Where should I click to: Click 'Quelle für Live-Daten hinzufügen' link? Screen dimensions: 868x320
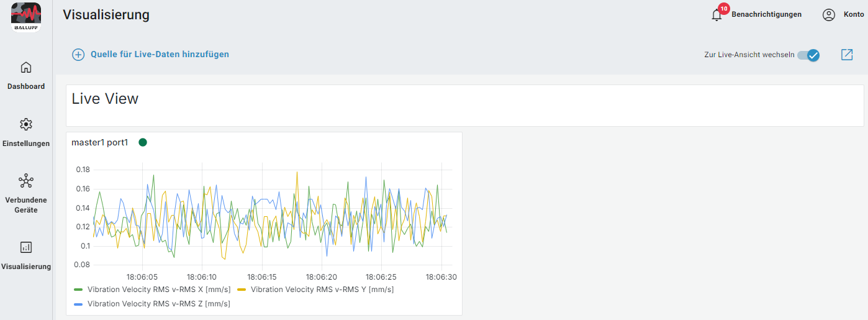pyautogui.click(x=160, y=55)
